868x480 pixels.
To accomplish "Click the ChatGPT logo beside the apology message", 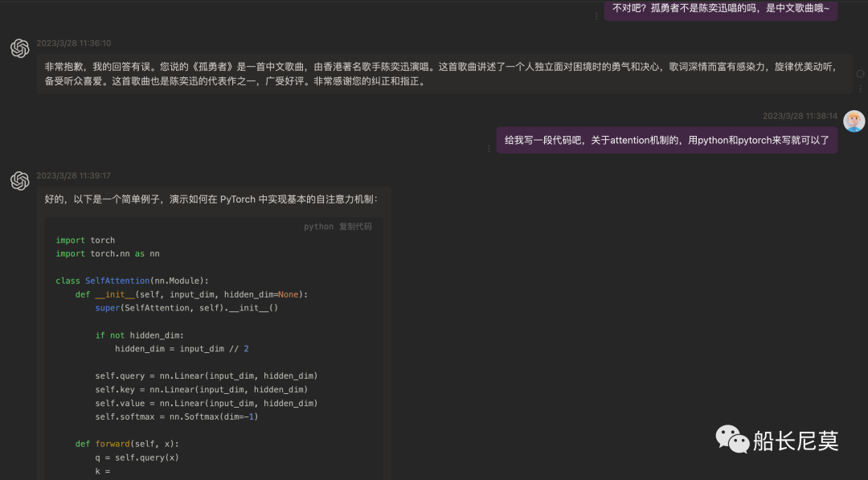I will [19, 48].
